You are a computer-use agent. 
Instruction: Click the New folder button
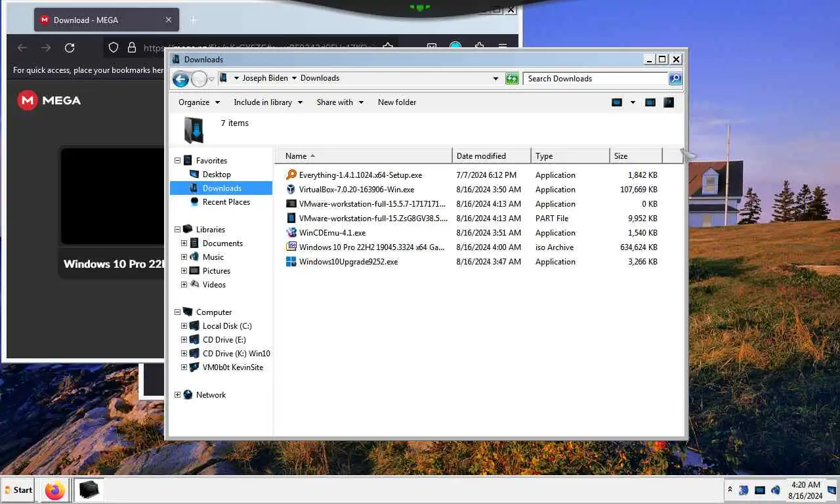point(397,102)
